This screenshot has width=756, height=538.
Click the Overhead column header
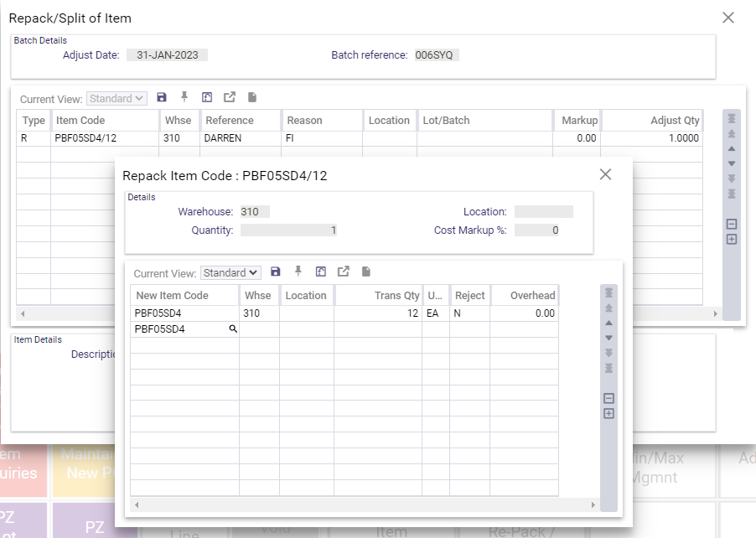click(x=525, y=295)
